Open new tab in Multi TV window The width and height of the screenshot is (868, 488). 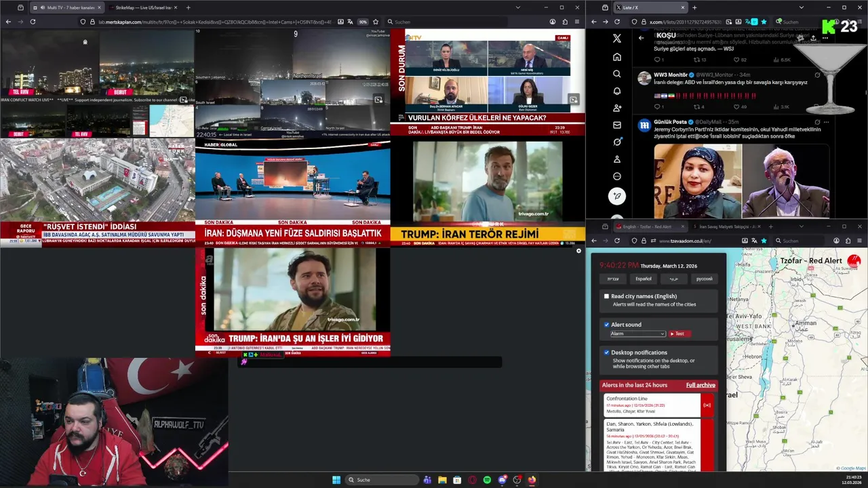(188, 7)
